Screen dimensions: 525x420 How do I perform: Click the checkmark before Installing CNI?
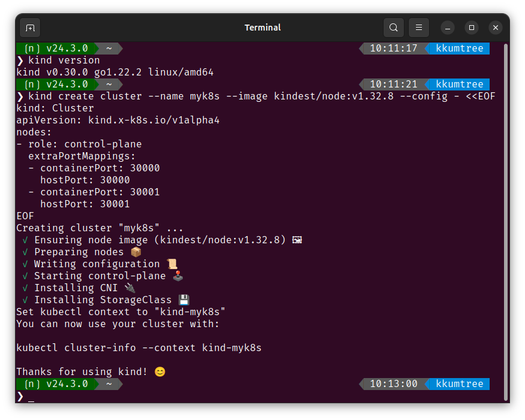(x=25, y=288)
